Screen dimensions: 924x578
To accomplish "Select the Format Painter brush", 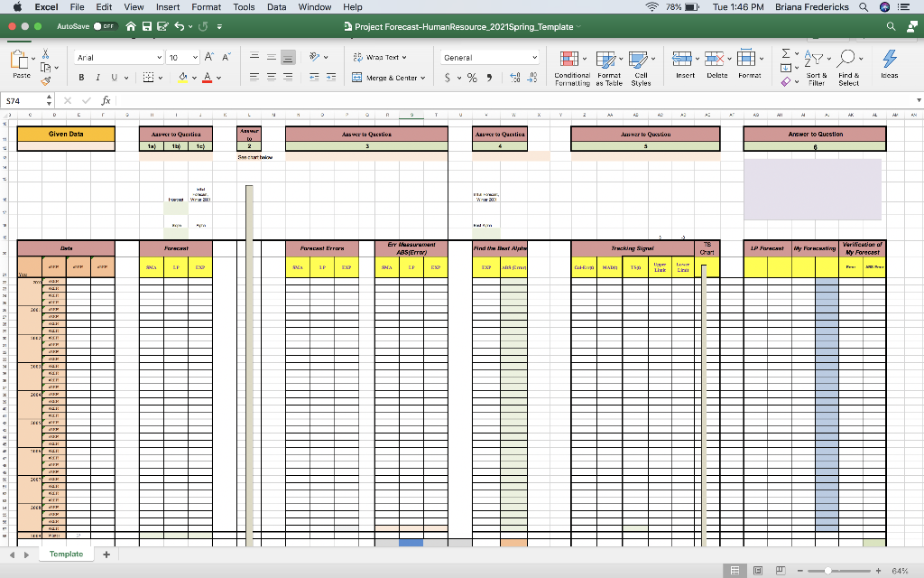I will pyautogui.click(x=45, y=80).
